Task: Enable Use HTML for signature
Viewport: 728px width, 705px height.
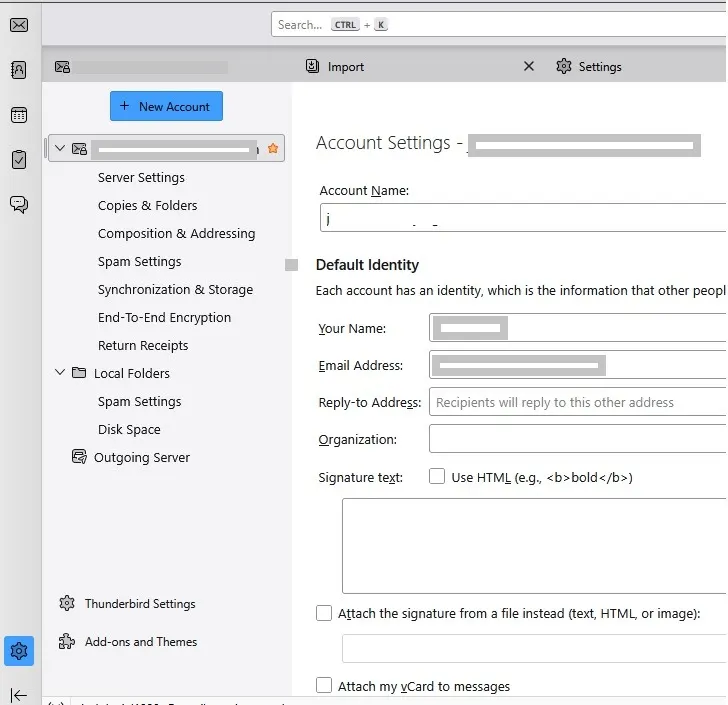Action: [x=437, y=477]
